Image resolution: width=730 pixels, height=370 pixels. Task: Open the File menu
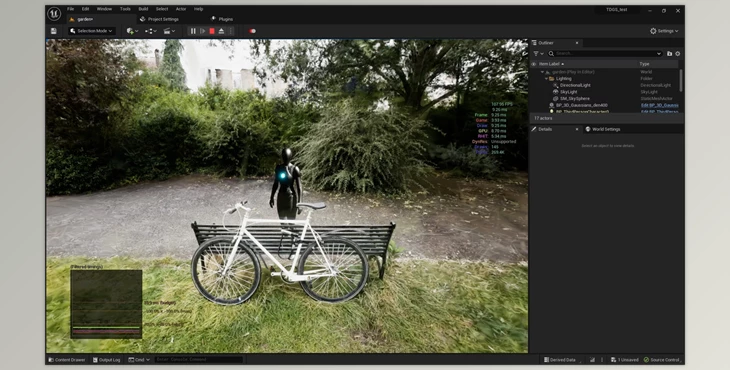point(70,9)
